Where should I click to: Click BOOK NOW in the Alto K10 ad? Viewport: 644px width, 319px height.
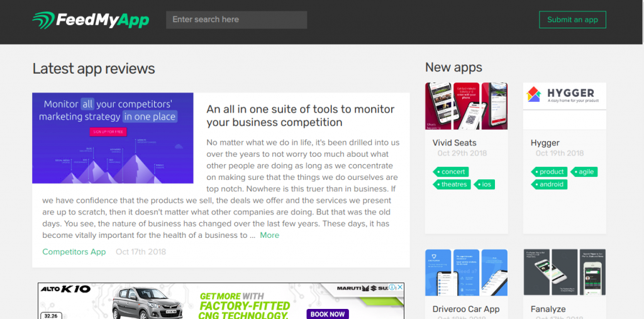(x=327, y=314)
